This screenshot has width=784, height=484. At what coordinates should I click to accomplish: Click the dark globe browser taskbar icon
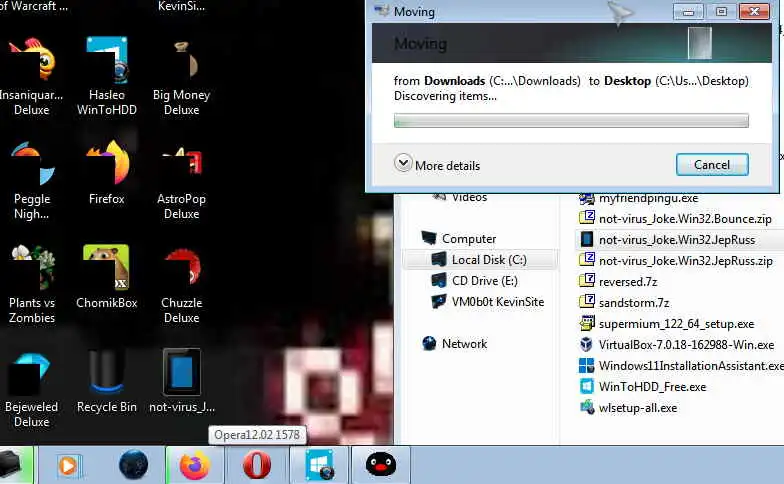tap(133, 465)
